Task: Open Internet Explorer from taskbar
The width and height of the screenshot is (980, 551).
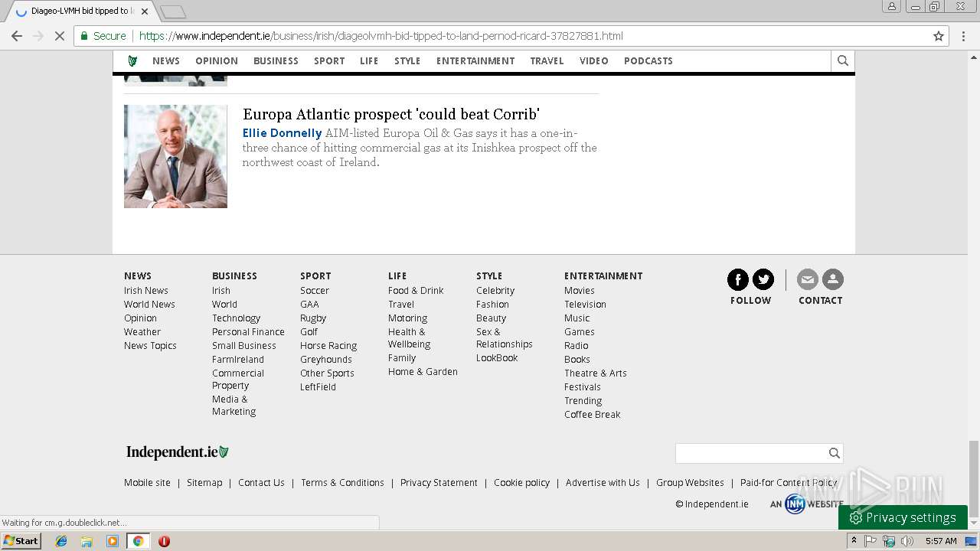Action: click(x=61, y=541)
